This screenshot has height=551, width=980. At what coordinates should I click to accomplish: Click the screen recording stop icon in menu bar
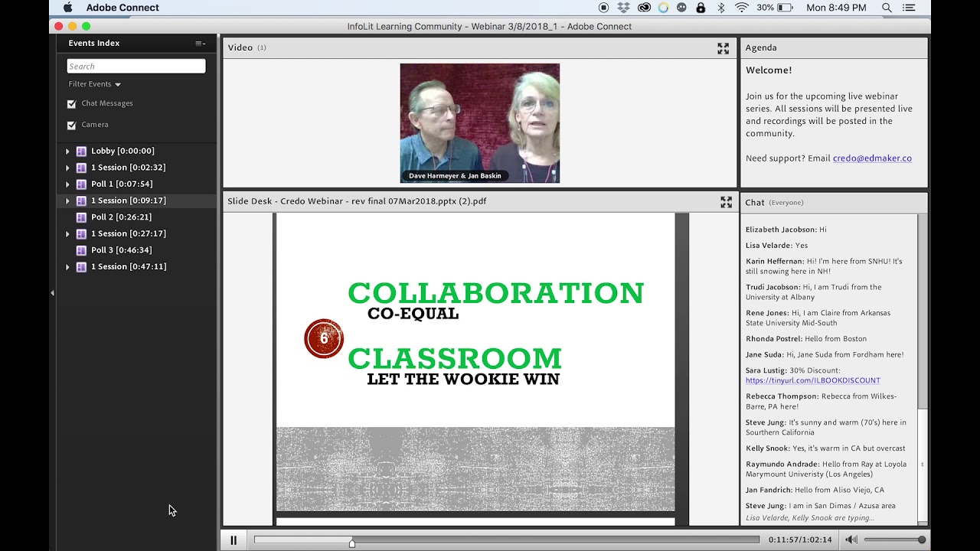coord(603,8)
